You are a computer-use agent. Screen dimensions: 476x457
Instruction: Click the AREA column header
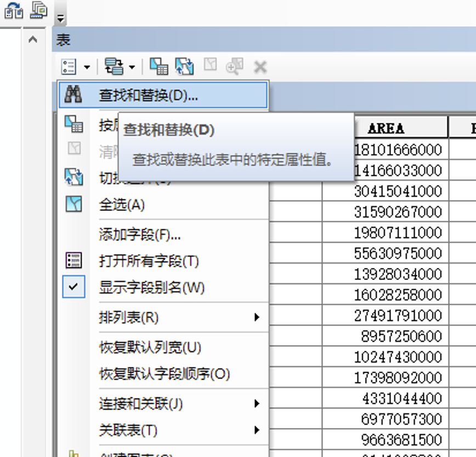click(x=386, y=128)
